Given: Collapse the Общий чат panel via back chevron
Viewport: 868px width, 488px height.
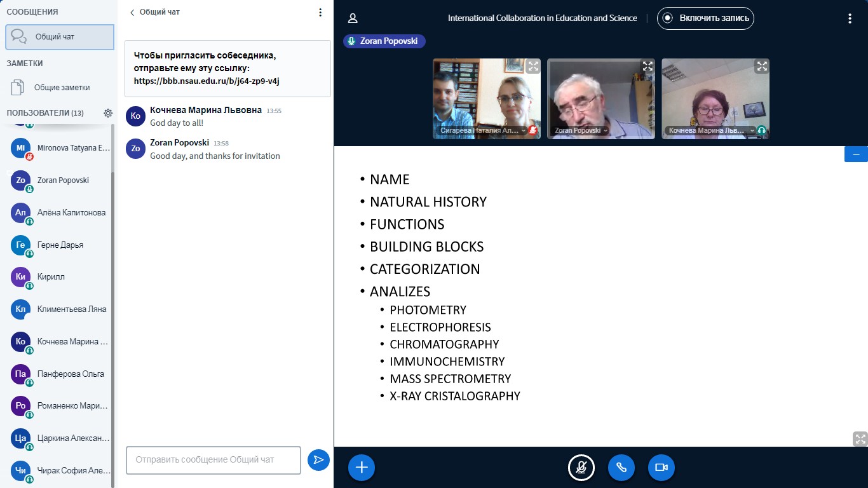Looking at the screenshot, I should pyautogui.click(x=132, y=12).
